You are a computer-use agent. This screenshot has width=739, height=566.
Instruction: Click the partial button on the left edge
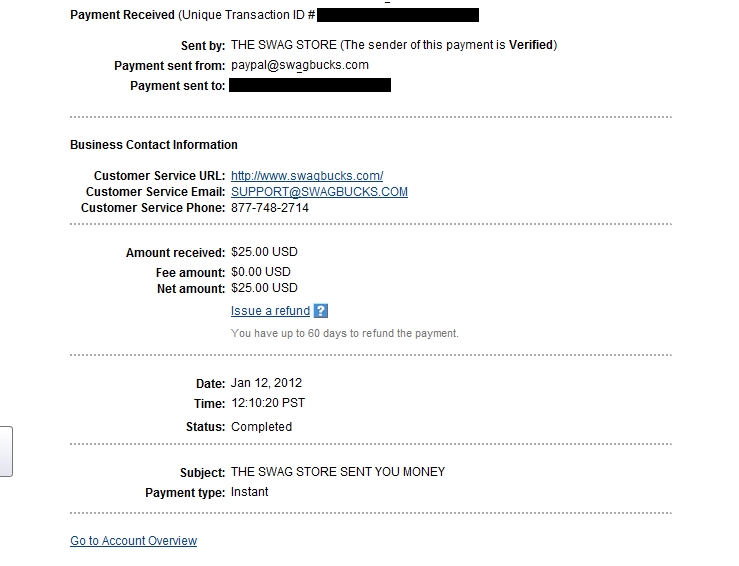tap(5, 450)
